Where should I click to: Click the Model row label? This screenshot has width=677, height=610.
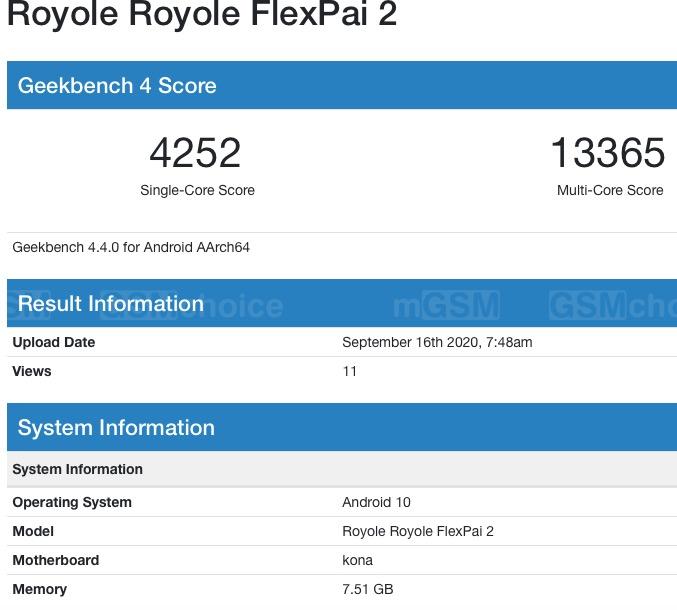(33, 531)
